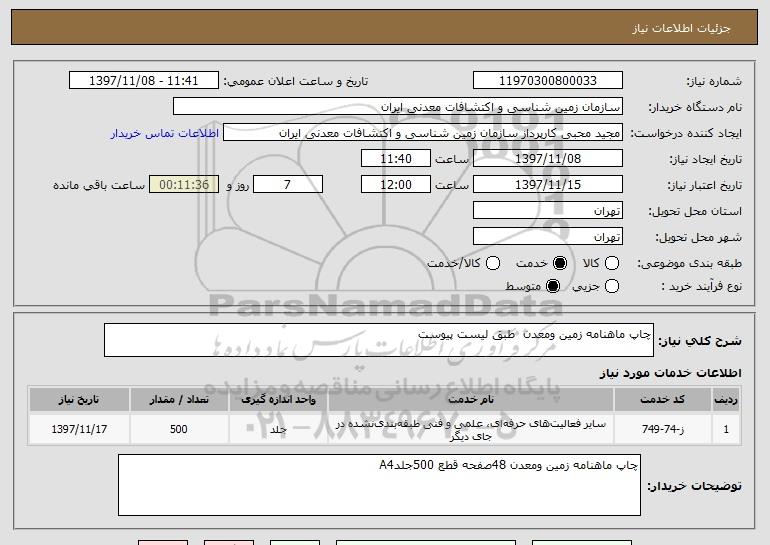This screenshot has width=770, height=545.
Task: Choose the جزیی purchase process option
Action: click(x=612, y=286)
